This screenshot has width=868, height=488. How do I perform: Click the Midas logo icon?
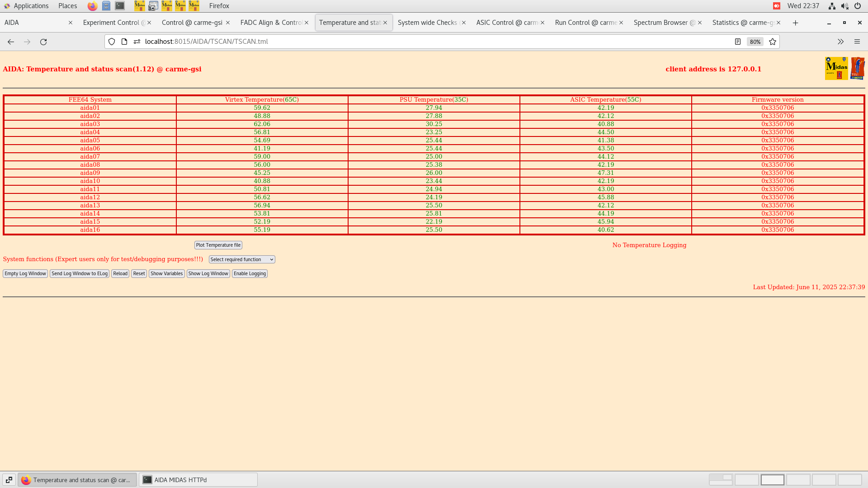click(x=836, y=68)
